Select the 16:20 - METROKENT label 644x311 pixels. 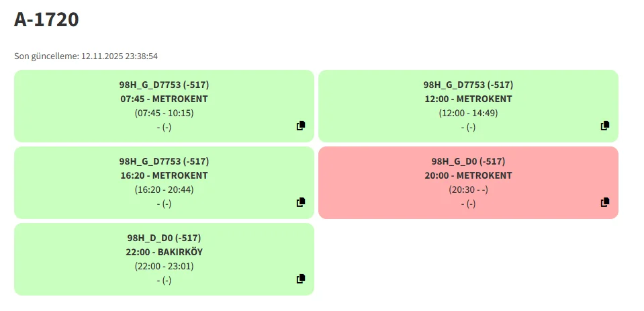[164, 175]
